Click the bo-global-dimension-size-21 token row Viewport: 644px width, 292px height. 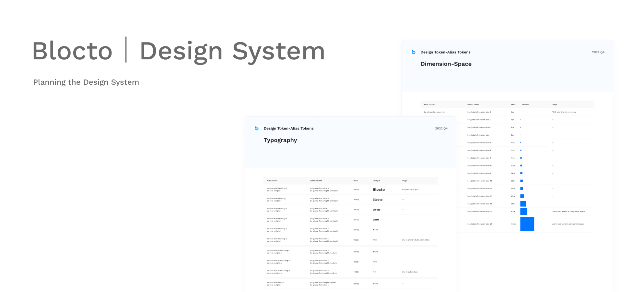479,224
